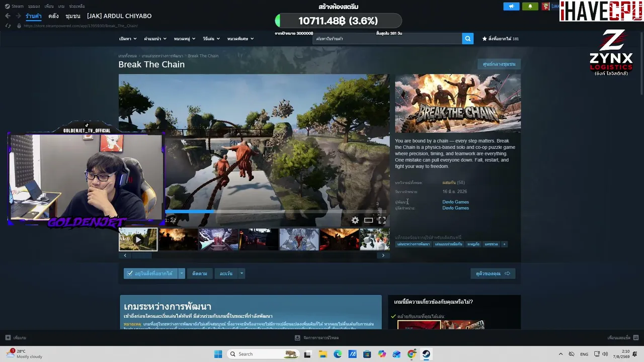Image resolution: width=644 pixels, height=362 pixels.
Task: Open the friends and chat icon
Action: [636, 338]
